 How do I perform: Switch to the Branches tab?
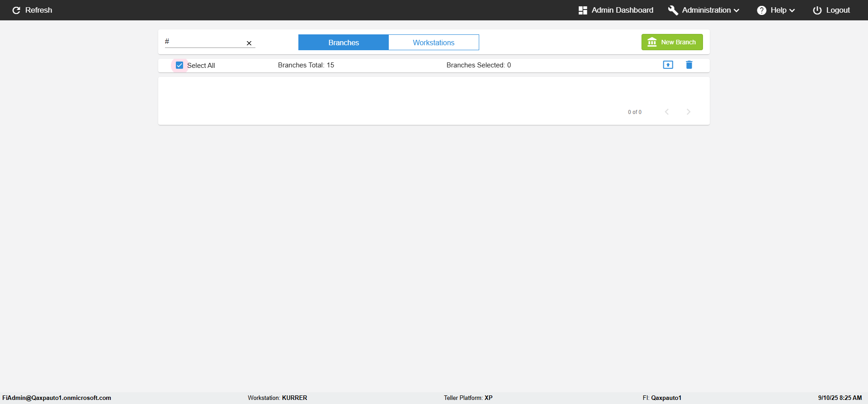point(344,43)
